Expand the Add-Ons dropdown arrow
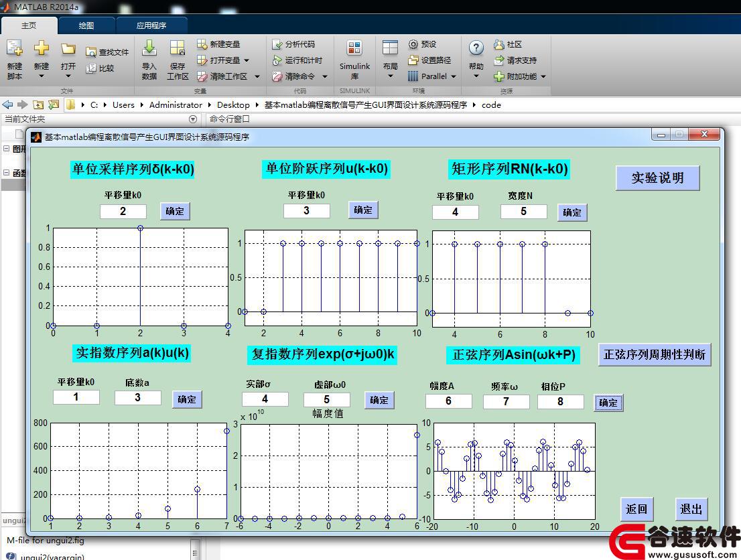 (x=543, y=76)
